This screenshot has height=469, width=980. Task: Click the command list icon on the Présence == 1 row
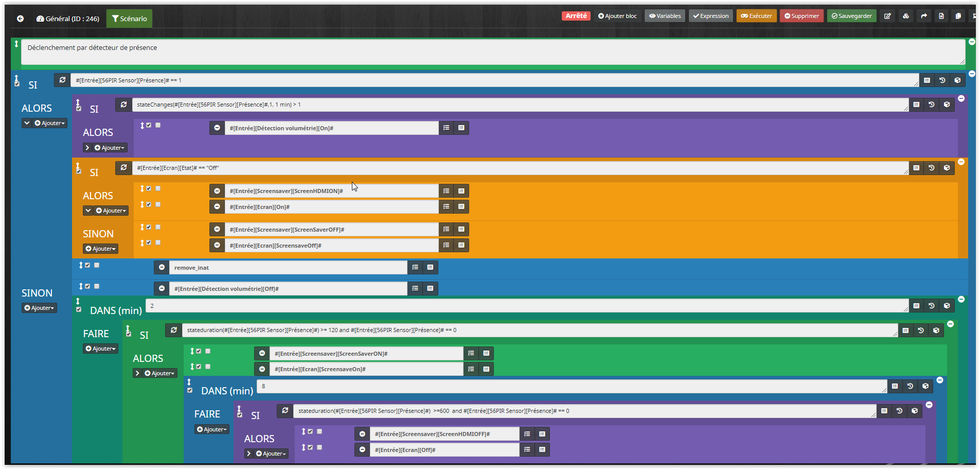click(x=927, y=80)
